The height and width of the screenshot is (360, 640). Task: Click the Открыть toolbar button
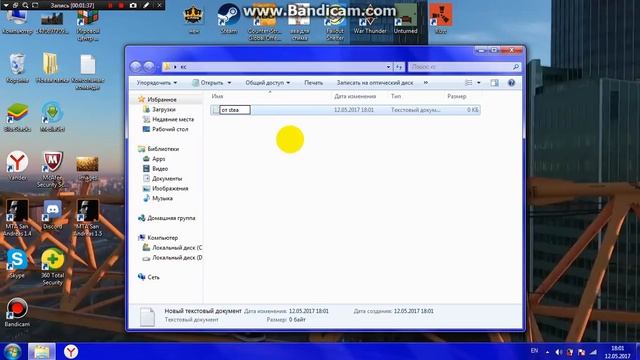coord(209,83)
